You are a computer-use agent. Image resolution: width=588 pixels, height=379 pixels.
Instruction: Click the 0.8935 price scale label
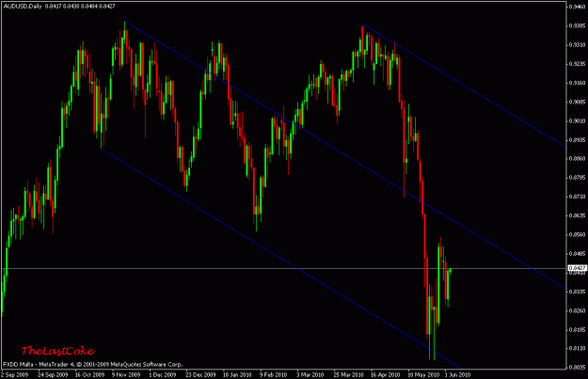point(578,140)
